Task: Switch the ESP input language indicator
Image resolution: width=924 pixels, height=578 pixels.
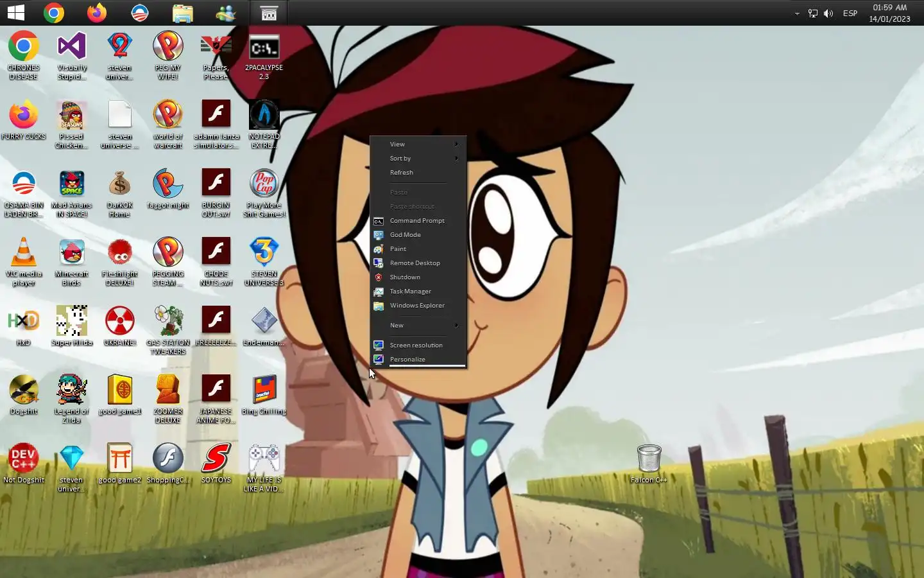Action: click(850, 13)
